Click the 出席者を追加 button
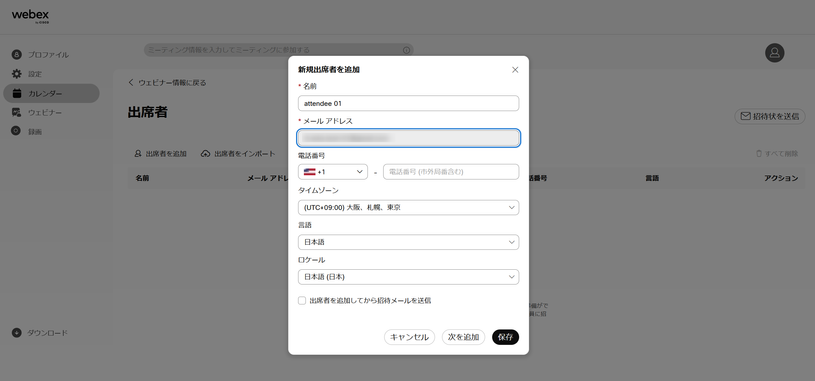Screen dimensions: 815x381 pos(161,154)
